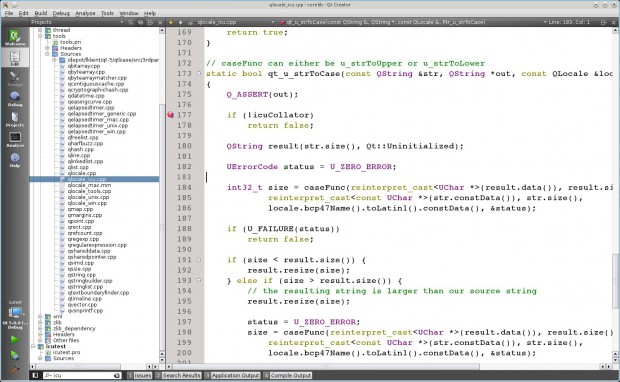
Task: Select qregularexpression.cpp in the tree
Action: [x=97, y=245]
